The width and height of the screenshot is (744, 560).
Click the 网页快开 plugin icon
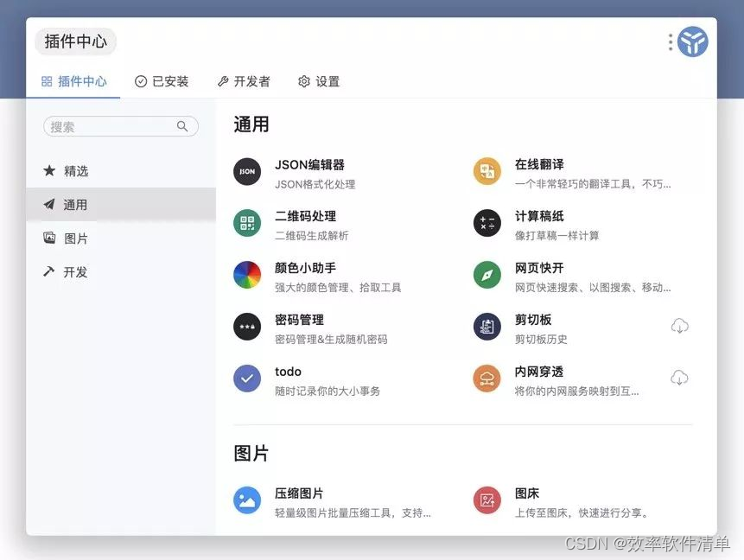click(x=487, y=276)
